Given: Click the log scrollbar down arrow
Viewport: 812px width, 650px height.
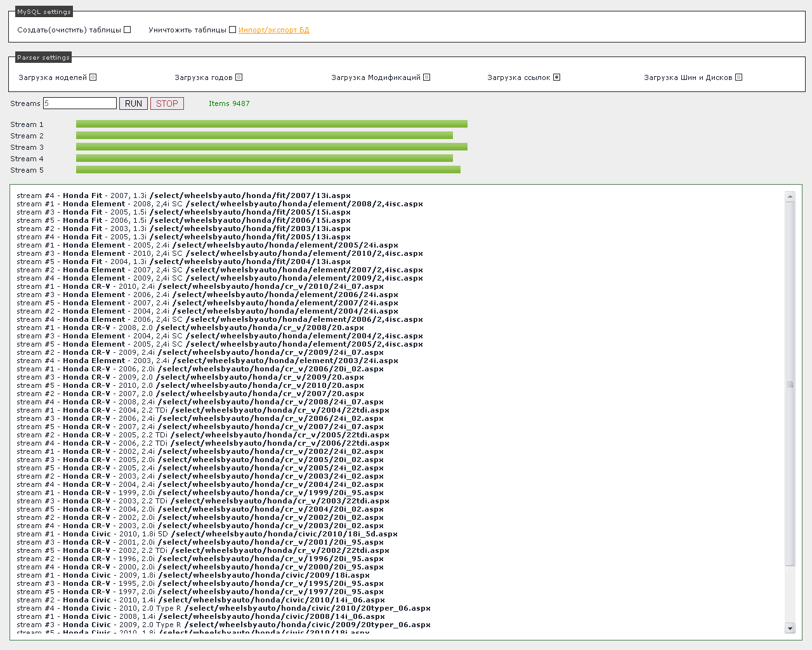Looking at the screenshot, I should (790, 628).
